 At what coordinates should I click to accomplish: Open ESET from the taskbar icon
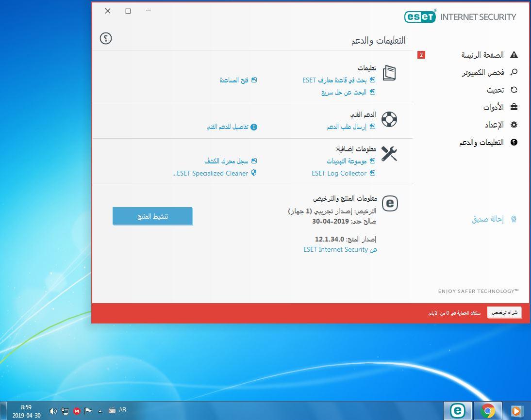point(457,411)
